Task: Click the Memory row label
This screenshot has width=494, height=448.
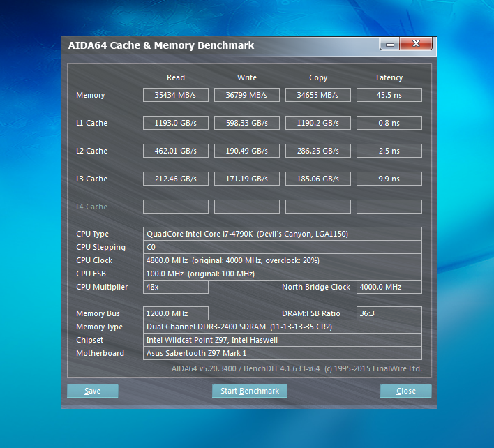Action: (91, 95)
